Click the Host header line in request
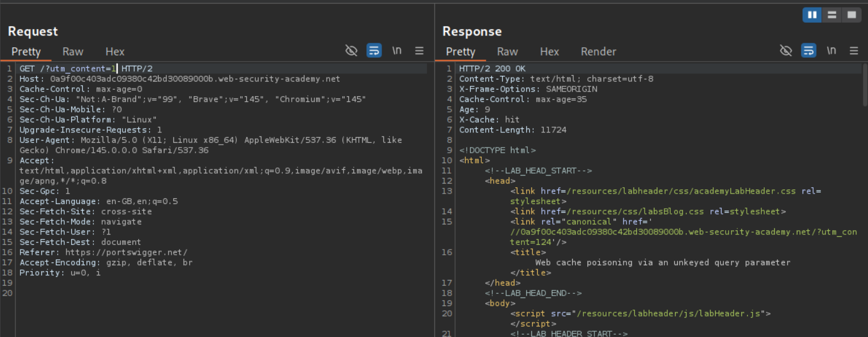Image resolution: width=868 pixels, height=337 pixels. click(x=175, y=79)
